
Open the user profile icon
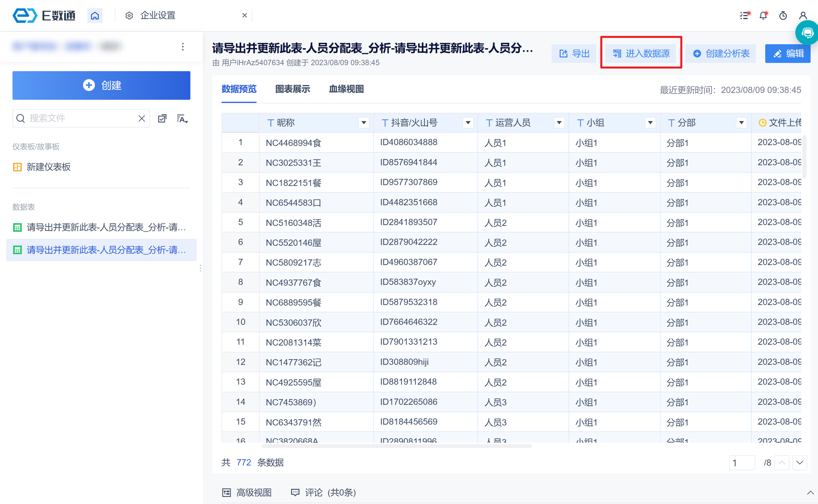coord(803,16)
